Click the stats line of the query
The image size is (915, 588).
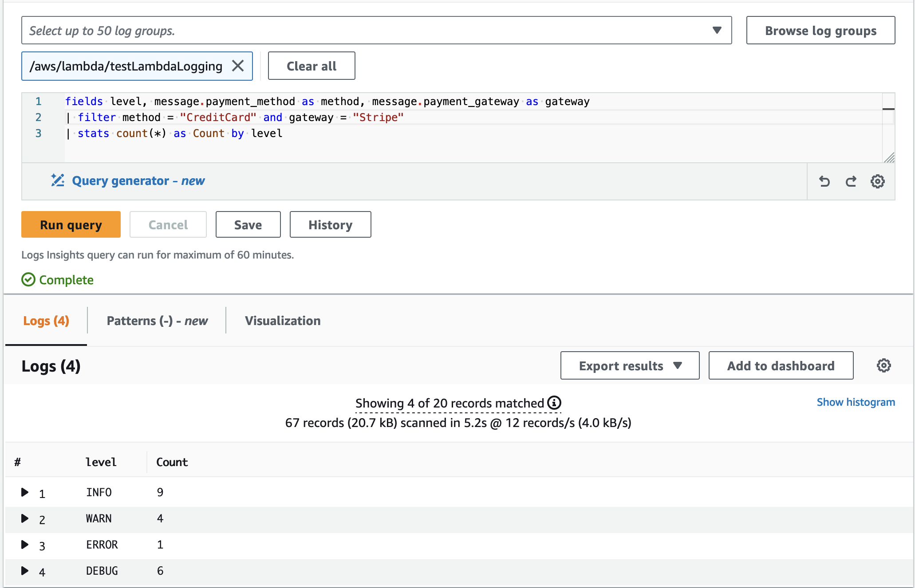coord(174,133)
